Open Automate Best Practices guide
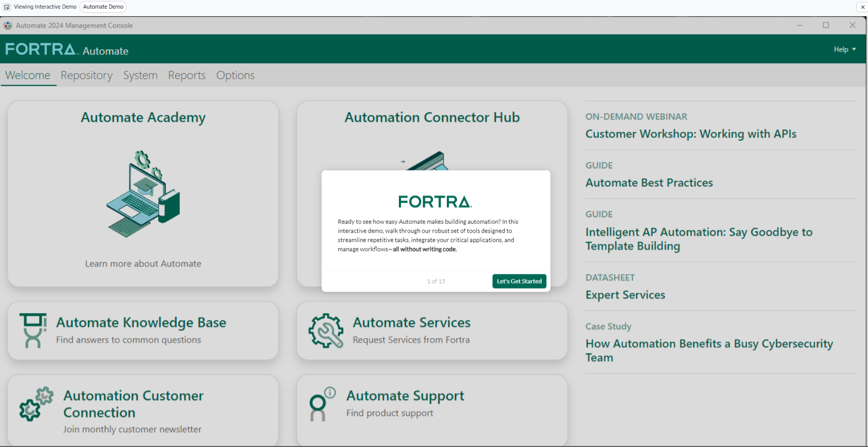 pyautogui.click(x=649, y=183)
